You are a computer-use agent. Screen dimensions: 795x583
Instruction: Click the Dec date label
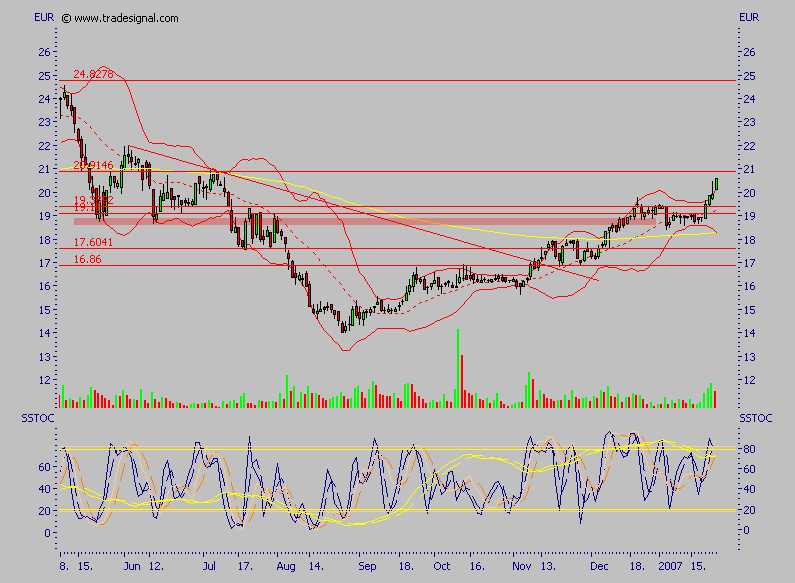pyautogui.click(x=599, y=566)
